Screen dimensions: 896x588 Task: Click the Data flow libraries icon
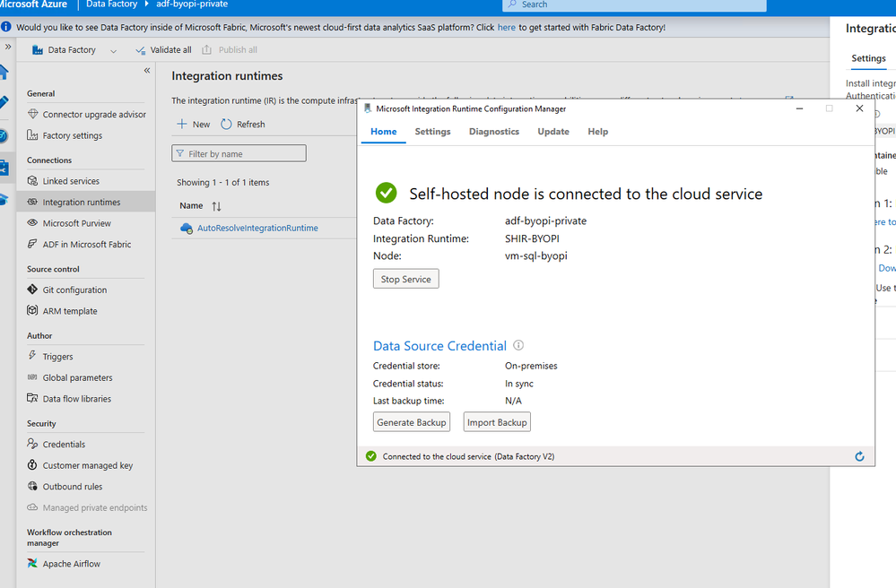[32, 399]
